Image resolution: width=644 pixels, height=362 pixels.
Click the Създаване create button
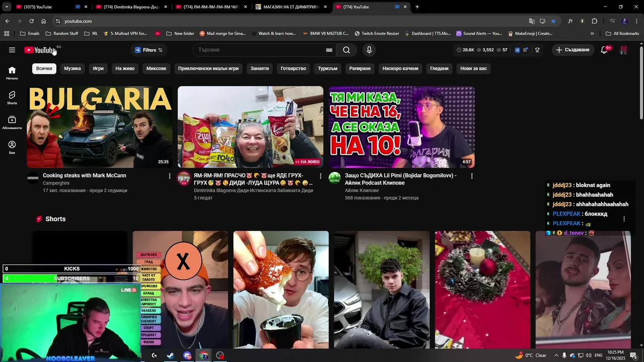tap(573, 50)
